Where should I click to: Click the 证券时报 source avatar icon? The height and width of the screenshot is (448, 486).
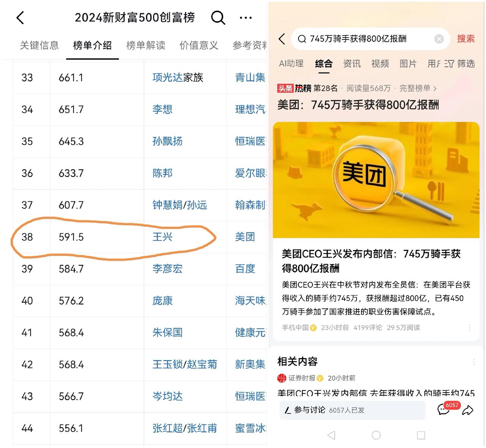pos(282,378)
